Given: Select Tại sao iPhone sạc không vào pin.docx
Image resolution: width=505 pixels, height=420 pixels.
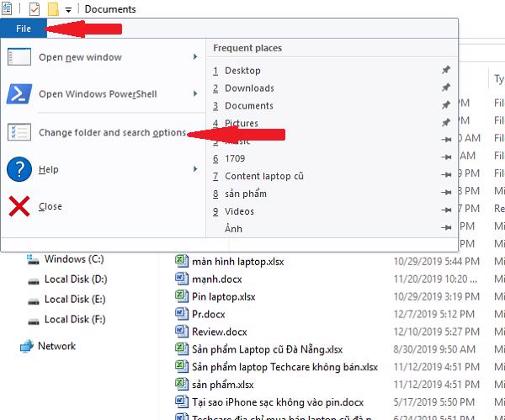Looking at the screenshot, I should pos(278,402).
